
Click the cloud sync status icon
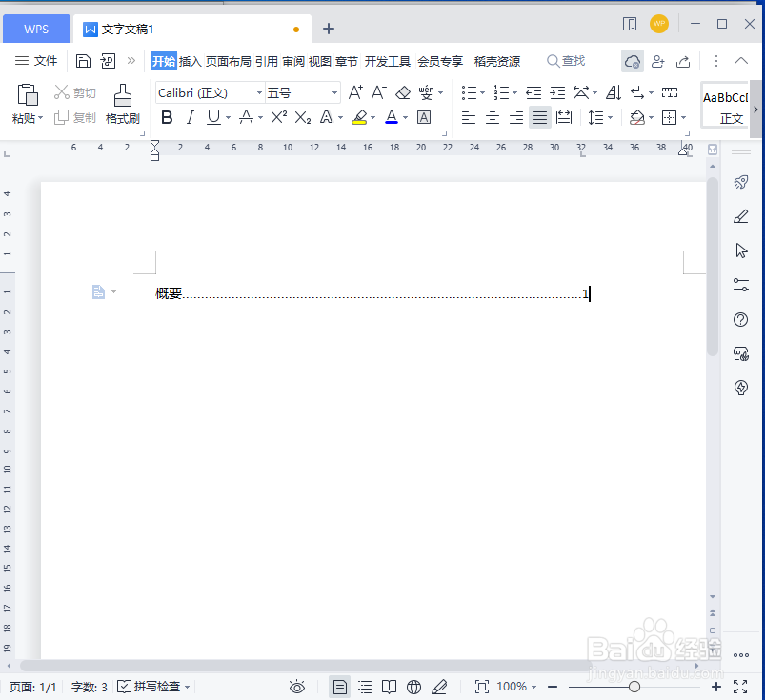[x=633, y=62]
